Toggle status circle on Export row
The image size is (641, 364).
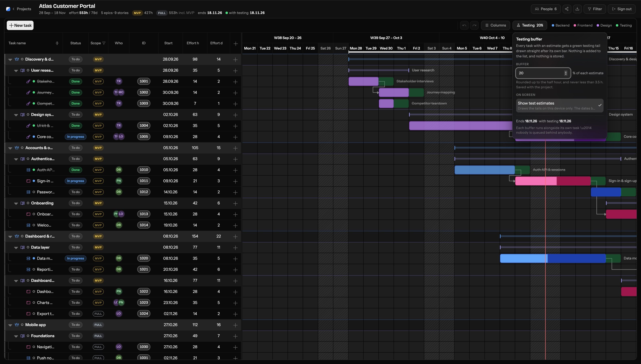[x=34, y=314]
